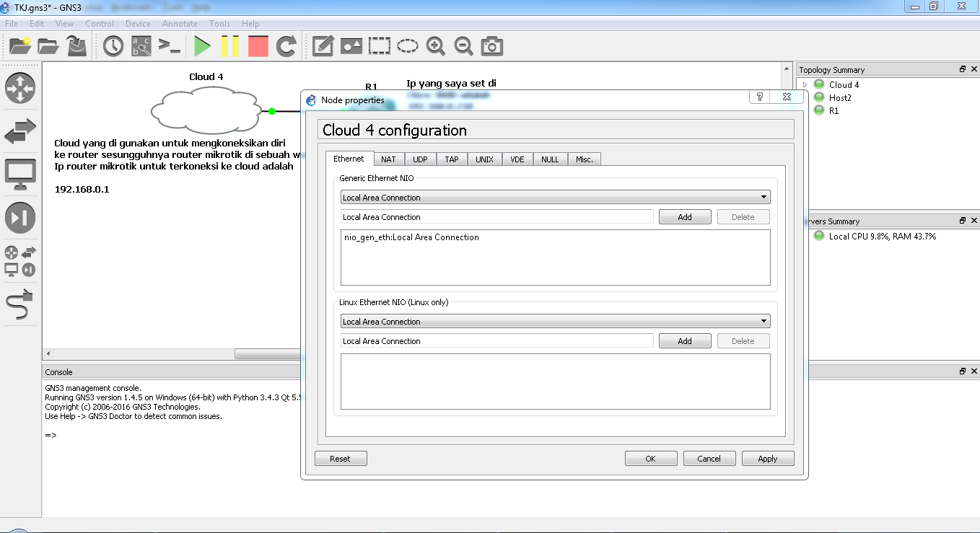Start all devices with green play icon
This screenshot has height=533, width=980.
pyautogui.click(x=202, y=46)
